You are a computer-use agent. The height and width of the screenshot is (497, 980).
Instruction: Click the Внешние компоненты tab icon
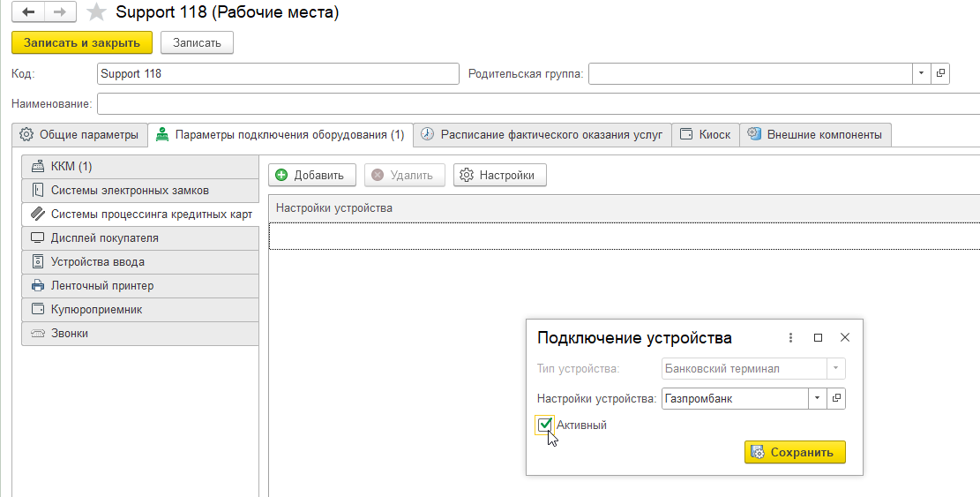tap(754, 134)
